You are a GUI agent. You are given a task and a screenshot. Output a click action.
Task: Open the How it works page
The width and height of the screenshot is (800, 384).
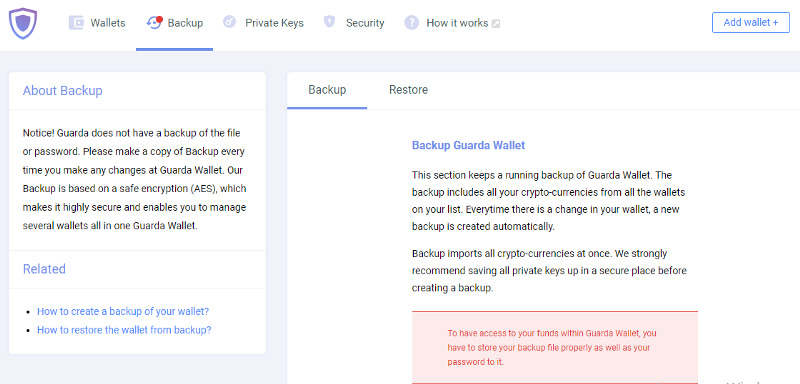point(457,23)
